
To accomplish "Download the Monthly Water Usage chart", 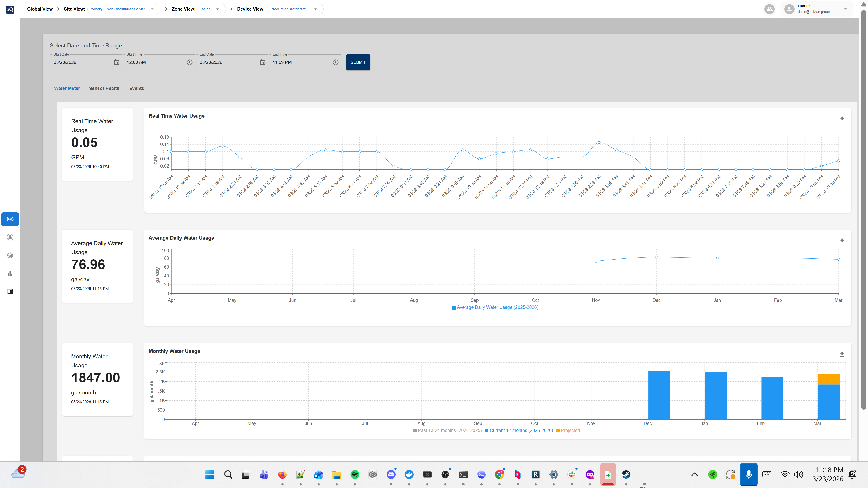I will click(842, 354).
